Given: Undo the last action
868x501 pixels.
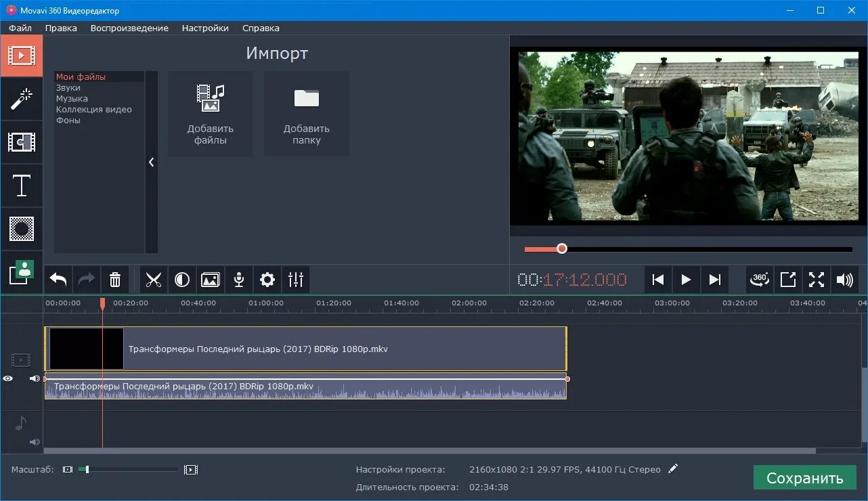Looking at the screenshot, I should pos(58,280).
